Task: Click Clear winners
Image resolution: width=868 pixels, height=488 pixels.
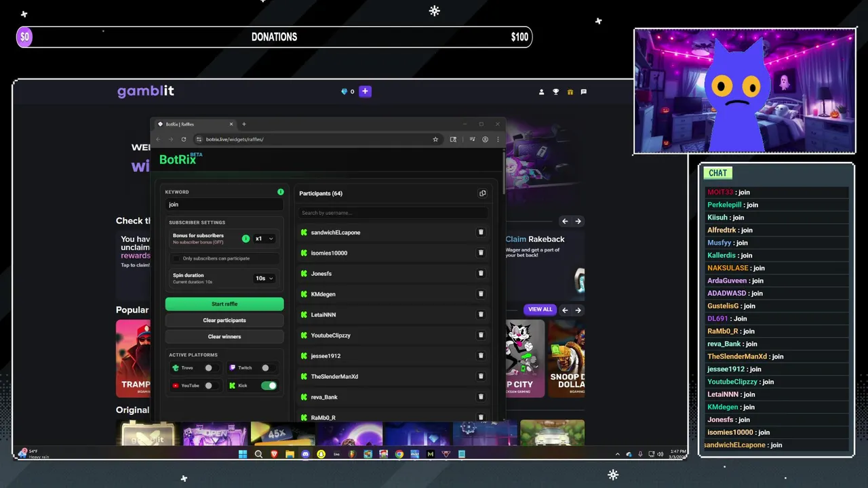Action: 224,336
